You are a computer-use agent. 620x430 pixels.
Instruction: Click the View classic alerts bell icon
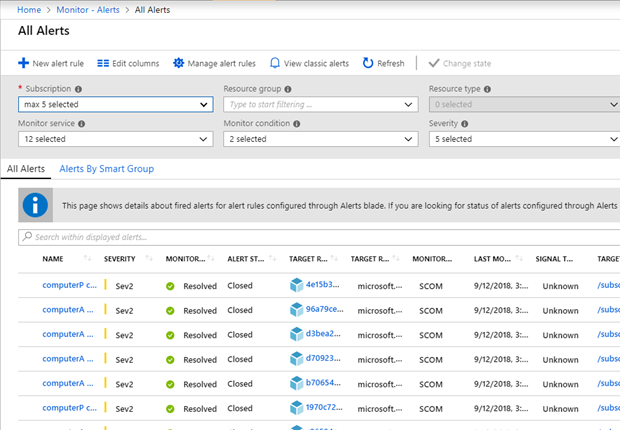click(x=275, y=63)
